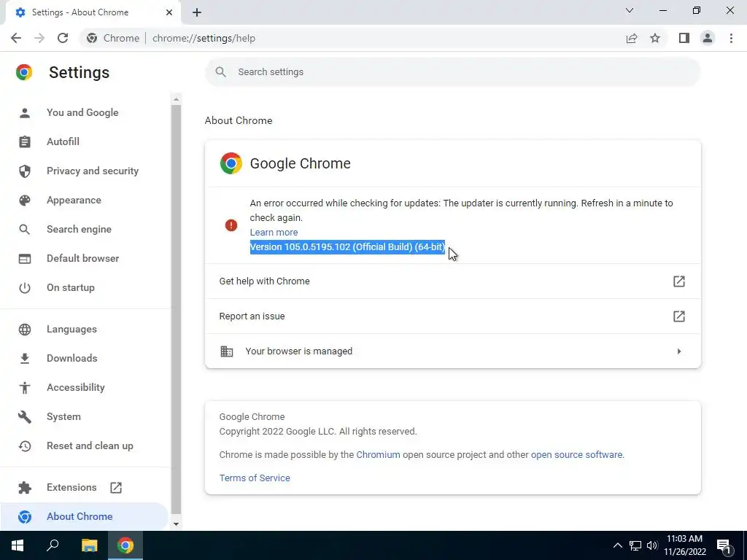The image size is (747, 560).
Task: Go to Downloads settings
Action: pos(72,358)
